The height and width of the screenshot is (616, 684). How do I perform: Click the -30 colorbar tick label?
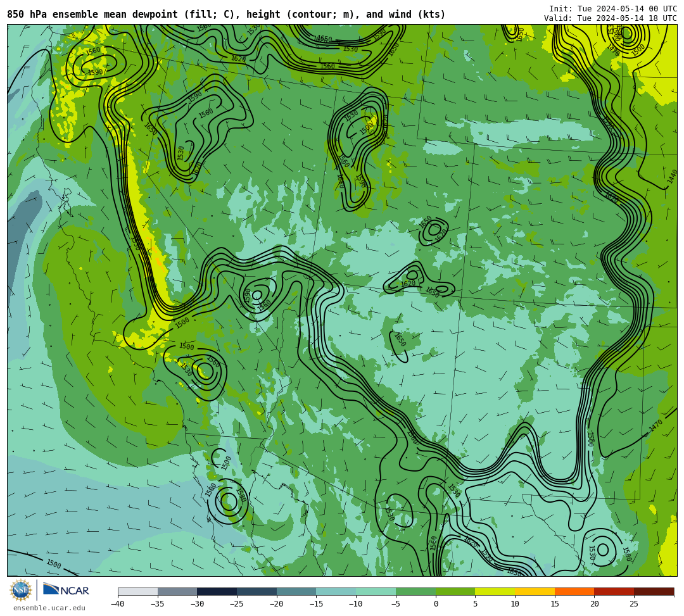pos(197,604)
